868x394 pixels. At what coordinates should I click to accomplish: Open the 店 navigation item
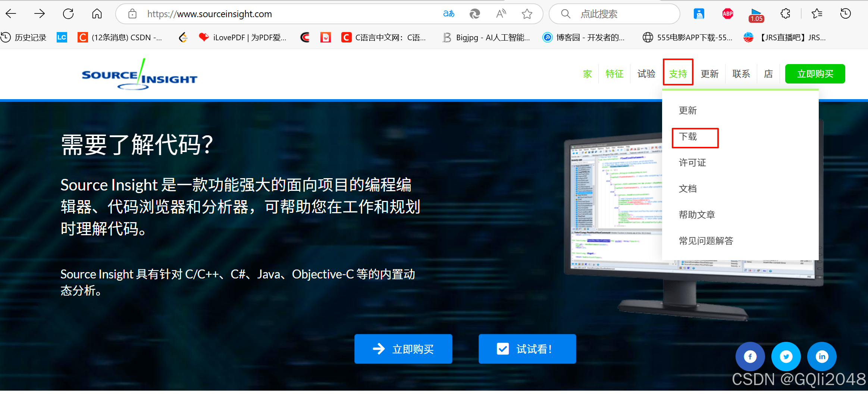coord(768,74)
